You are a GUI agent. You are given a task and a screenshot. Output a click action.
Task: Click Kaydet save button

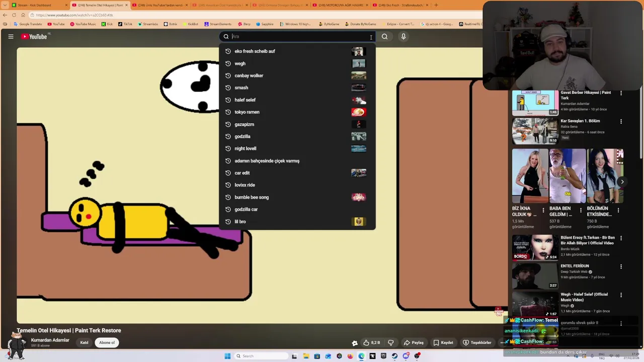tap(443, 342)
